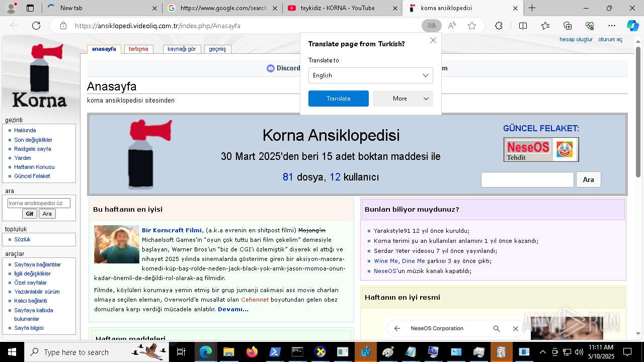Click the Discord logo icon
The image size is (644, 362).
[271, 68]
